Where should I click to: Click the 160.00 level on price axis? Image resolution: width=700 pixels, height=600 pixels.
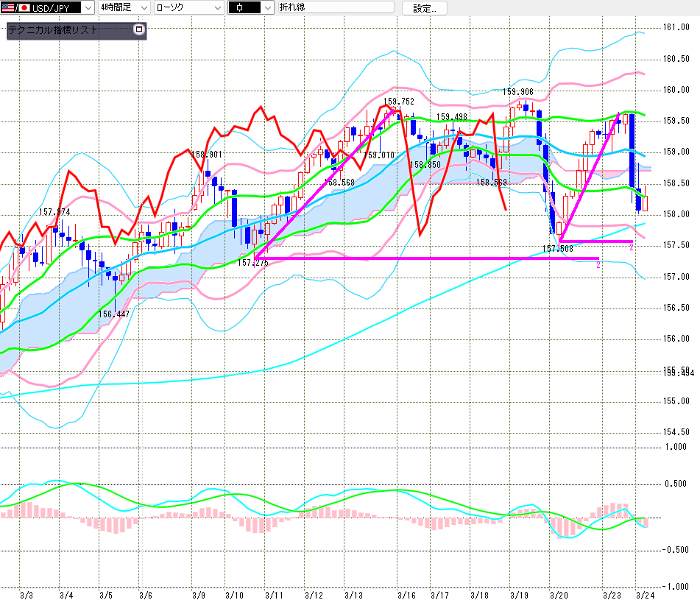(x=675, y=90)
